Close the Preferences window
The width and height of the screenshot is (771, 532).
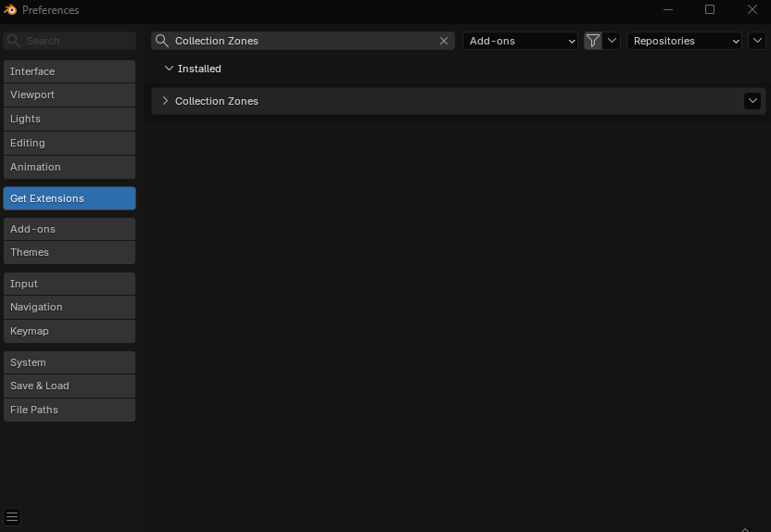(752, 9)
